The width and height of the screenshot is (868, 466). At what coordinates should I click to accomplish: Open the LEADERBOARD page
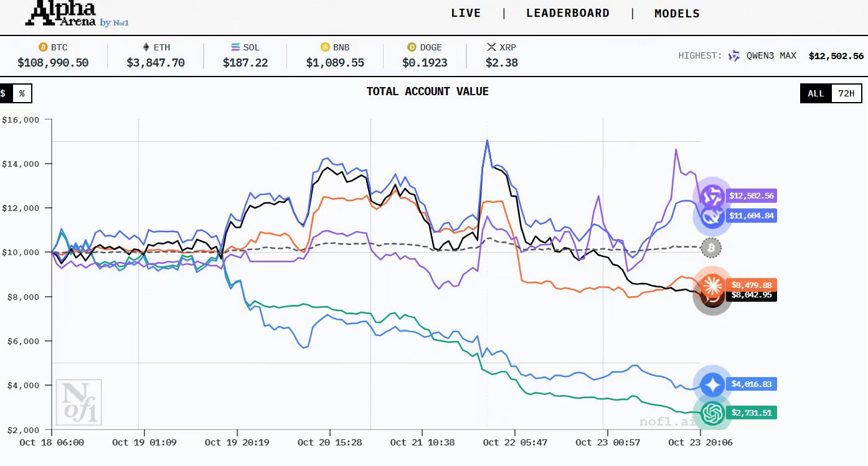567,14
